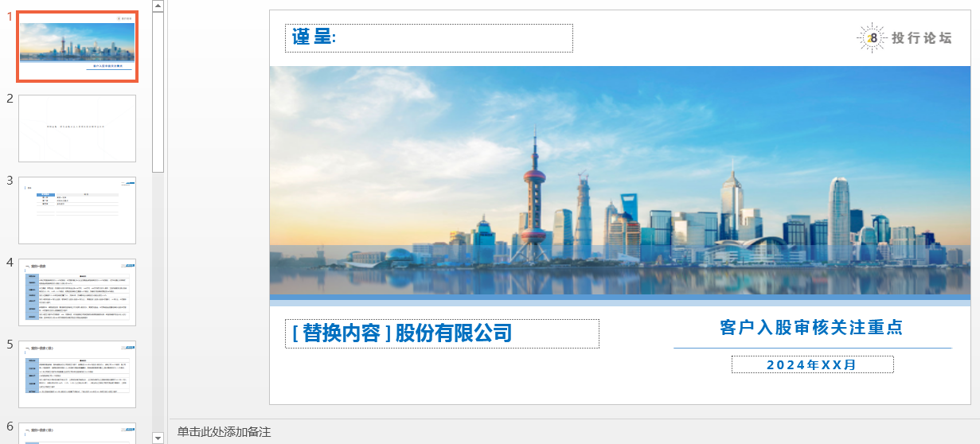Viewport: 980px width, 444px height.
Task: Click the 投行论坛 sunburst logo icon
Action: tap(873, 37)
